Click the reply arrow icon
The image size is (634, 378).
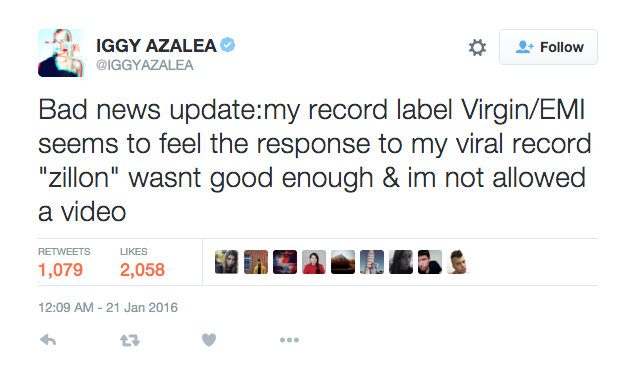pos(48,340)
